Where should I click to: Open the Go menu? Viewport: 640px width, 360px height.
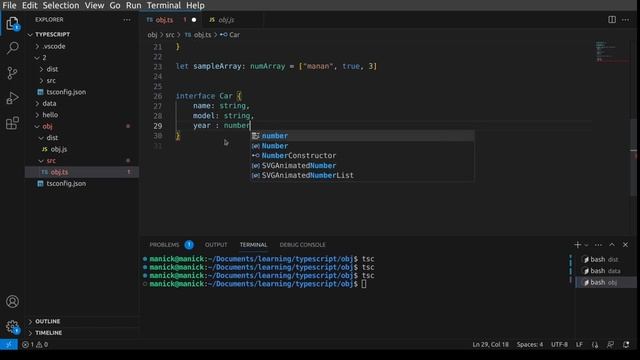click(x=115, y=5)
